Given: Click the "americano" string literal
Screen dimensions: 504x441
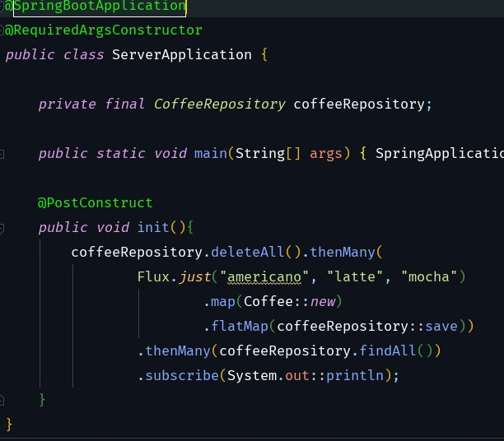Looking at the screenshot, I should point(264,277).
